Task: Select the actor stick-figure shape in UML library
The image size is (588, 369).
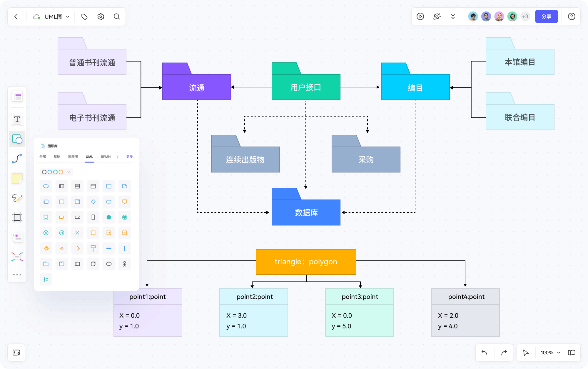Action: (124, 264)
